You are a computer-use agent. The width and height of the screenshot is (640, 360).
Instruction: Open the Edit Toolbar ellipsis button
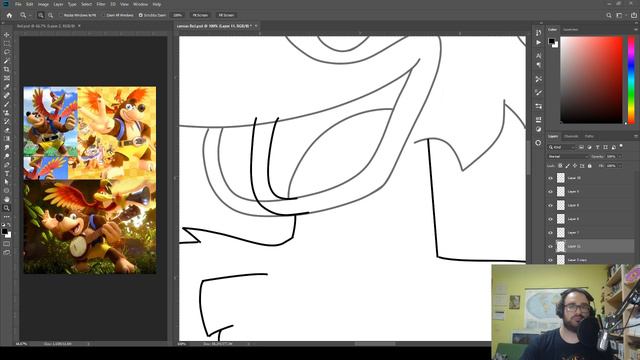7,217
